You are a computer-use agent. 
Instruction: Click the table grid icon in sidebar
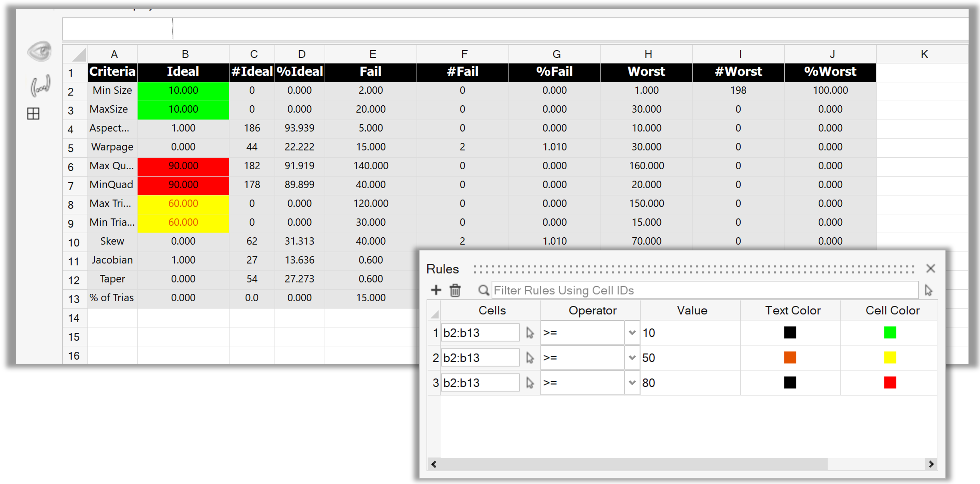33,114
